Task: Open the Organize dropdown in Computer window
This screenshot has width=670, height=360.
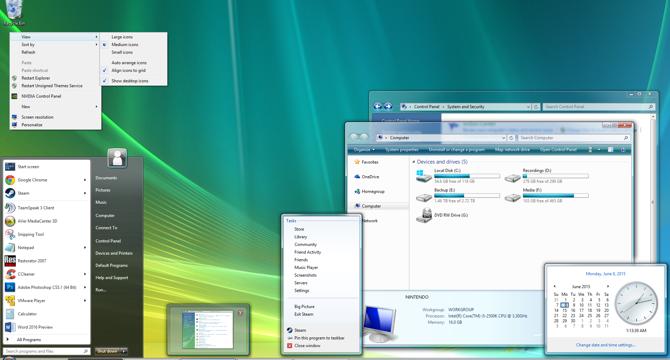Action: [364, 150]
